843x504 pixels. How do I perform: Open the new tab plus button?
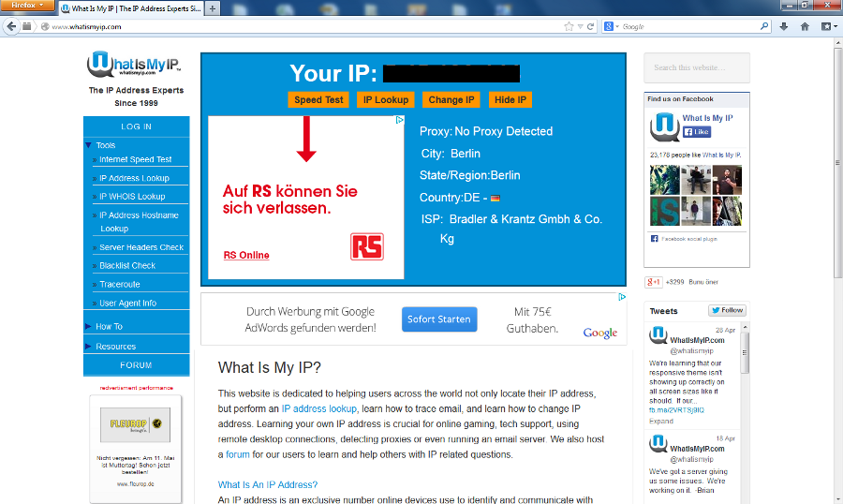(x=213, y=8)
